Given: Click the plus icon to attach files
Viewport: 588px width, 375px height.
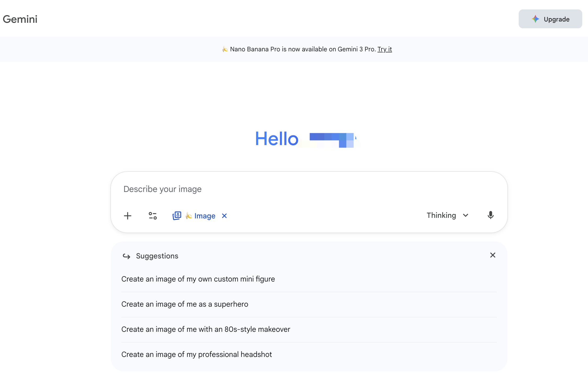Looking at the screenshot, I should 128,216.
